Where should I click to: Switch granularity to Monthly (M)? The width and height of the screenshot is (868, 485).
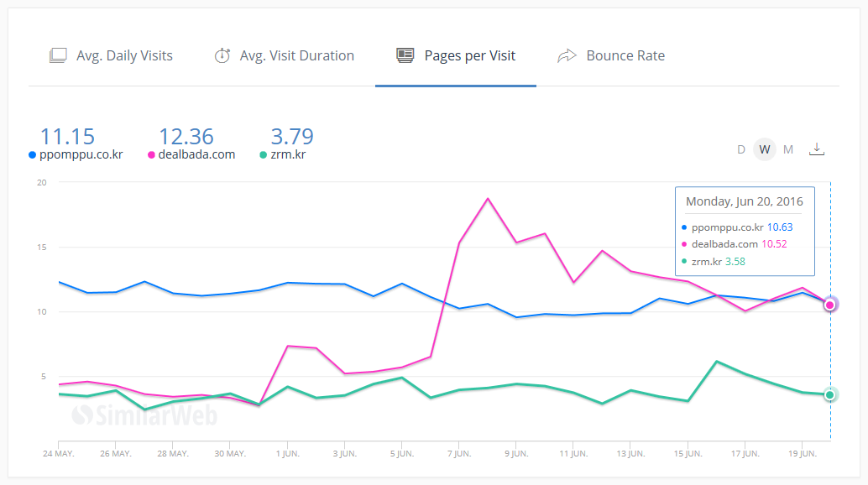(788, 149)
